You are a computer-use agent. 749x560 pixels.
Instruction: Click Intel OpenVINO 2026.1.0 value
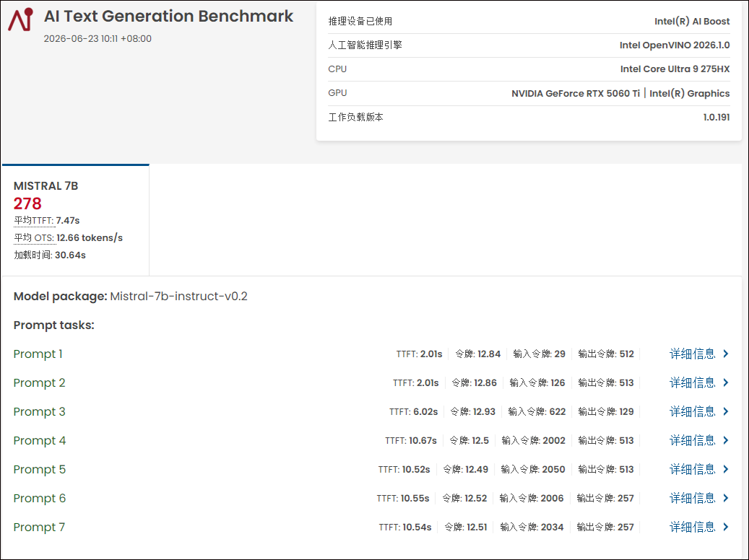tap(675, 45)
